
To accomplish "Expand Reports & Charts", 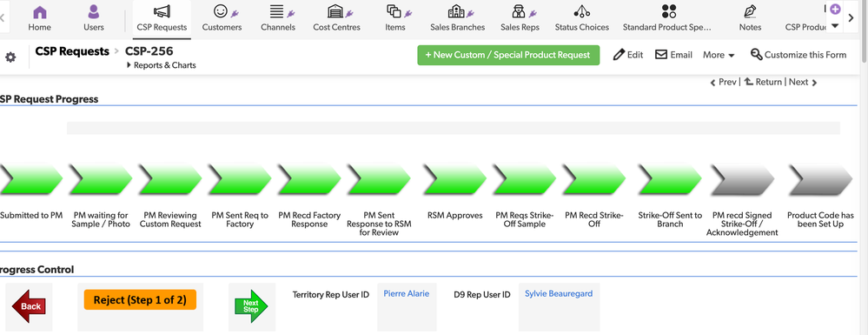I will point(162,65).
